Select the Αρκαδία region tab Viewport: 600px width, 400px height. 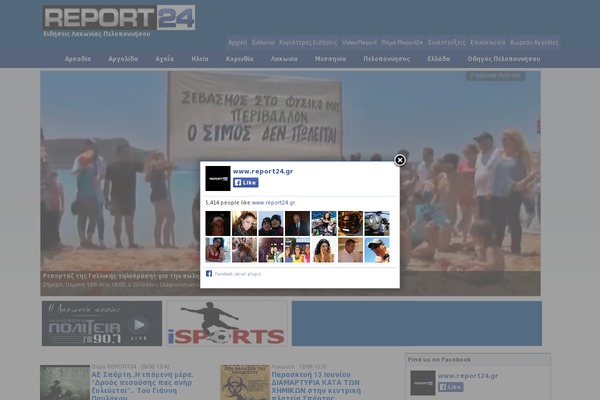click(78, 59)
